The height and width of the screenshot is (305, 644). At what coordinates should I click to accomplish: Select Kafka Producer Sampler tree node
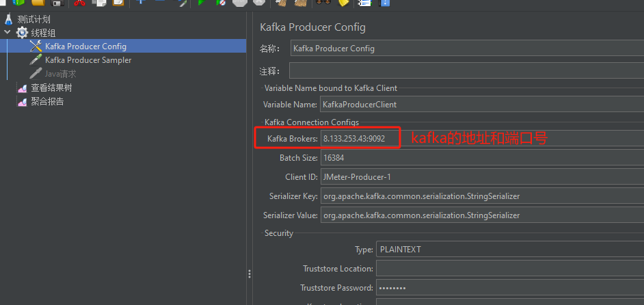tap(88, 60)
